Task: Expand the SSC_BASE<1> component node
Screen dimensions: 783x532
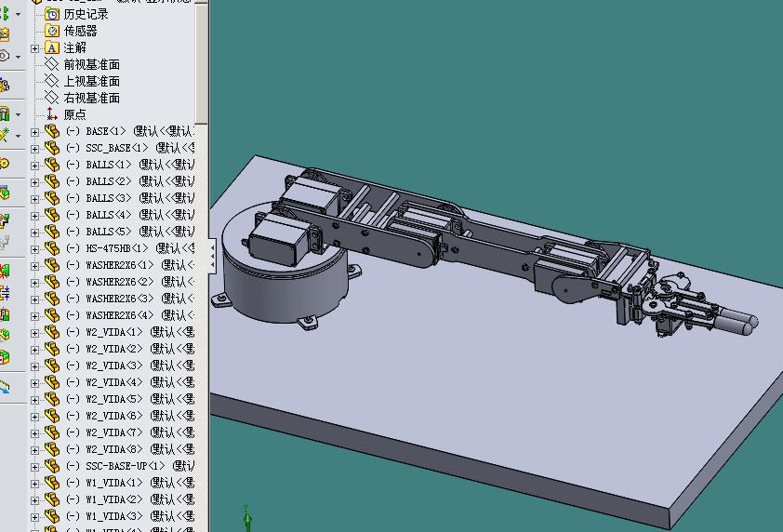Action: (34, 149)
